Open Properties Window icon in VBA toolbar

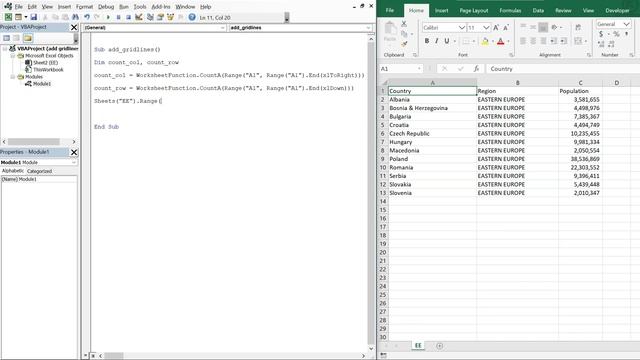(x=160, y=17)
